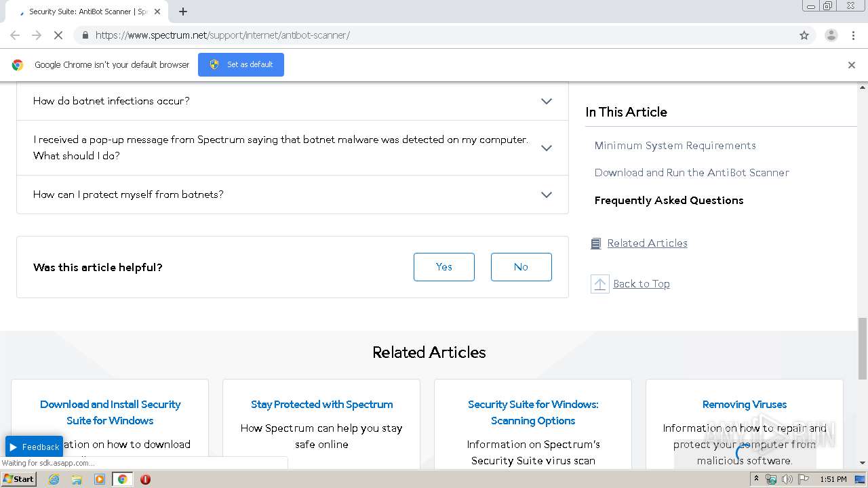This screenshot has height=488, width=868.
Task: Open the media player taskbar icon
Action: 100,479
